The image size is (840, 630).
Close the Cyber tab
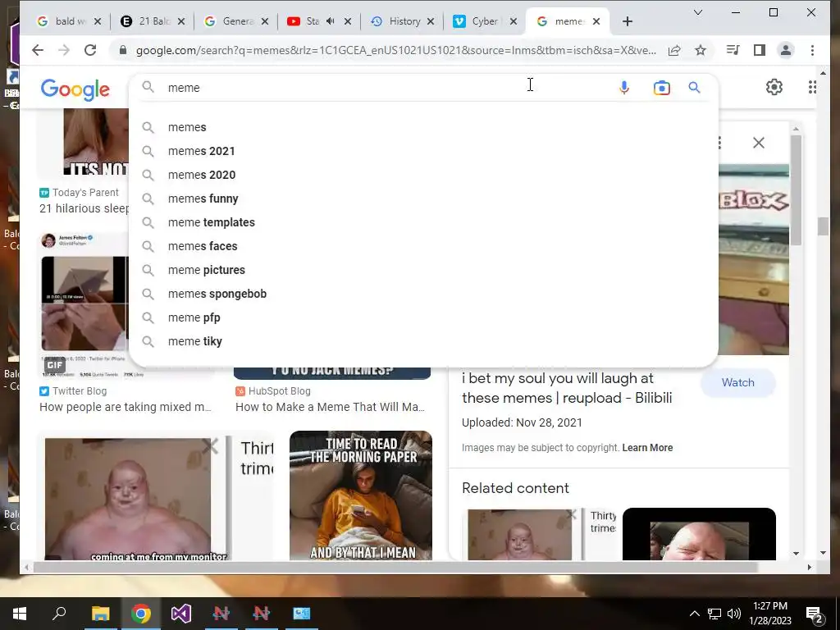(x=514, y=21)
